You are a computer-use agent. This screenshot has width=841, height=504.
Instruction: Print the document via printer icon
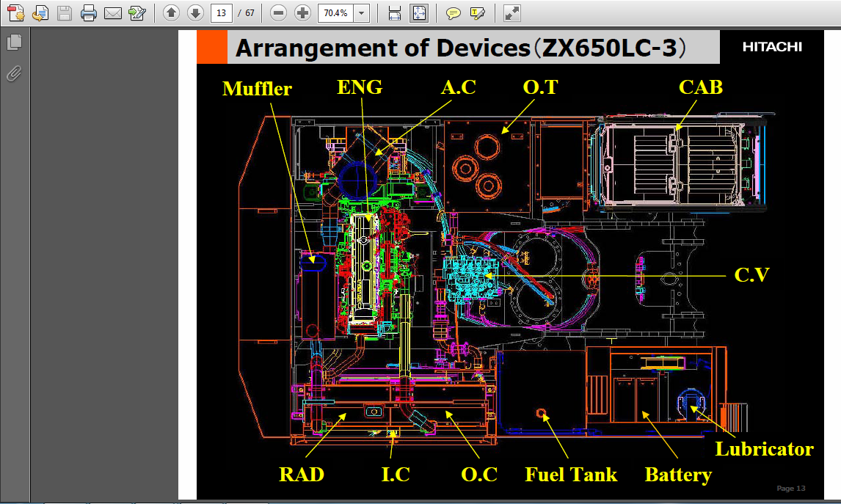point(89,12)
